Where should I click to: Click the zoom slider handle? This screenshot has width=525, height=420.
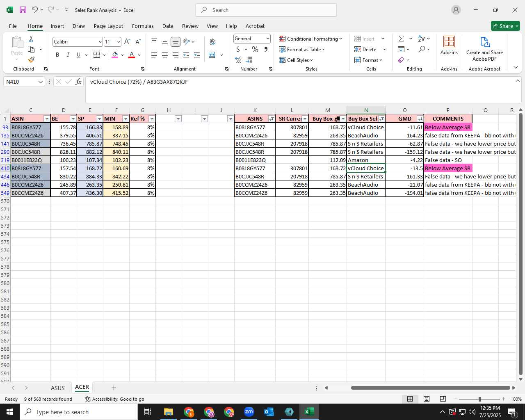click(479, 399)
